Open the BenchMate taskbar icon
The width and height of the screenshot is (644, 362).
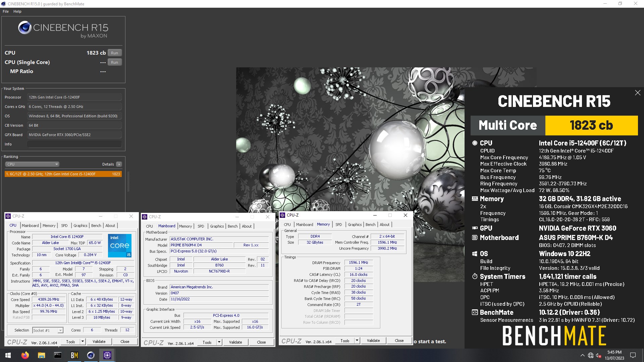(74, 355)
